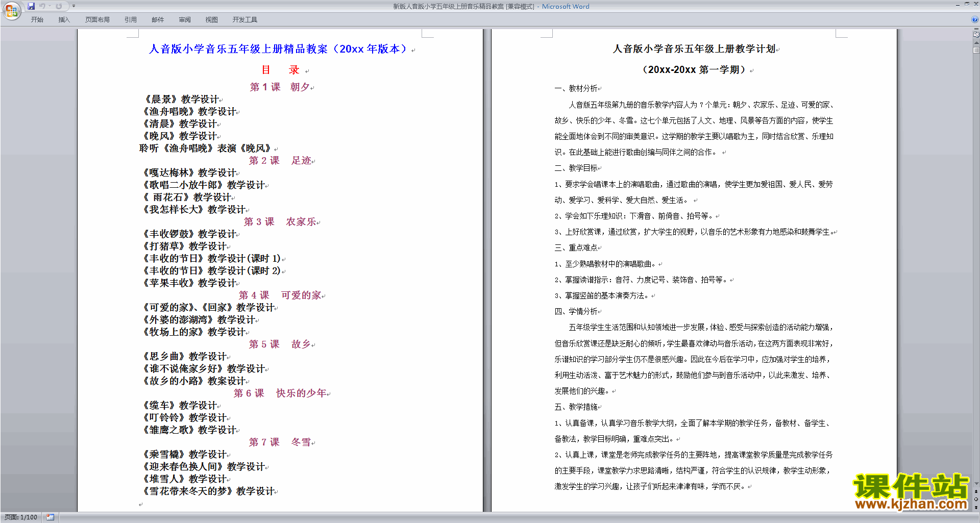This screenshot has width=980, height=523.
Task: Click section heading 一、教材分析
Action: pyautogui.click(x=576, y=89)
